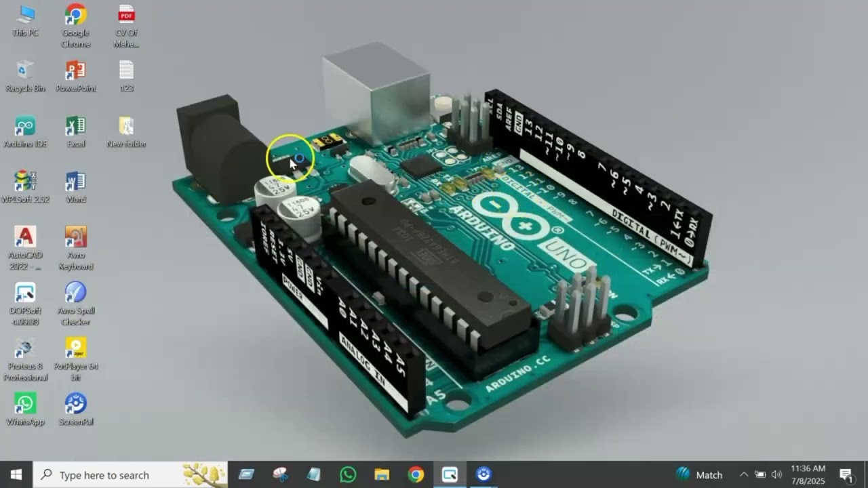Open File Explorer from the taskbar
Image resolution: width=868 pixels, height=488 pixels.
point(382,474)
